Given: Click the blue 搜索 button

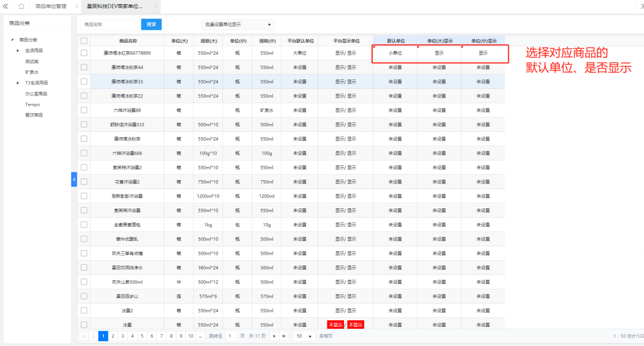Looking at the screenshot, I should click(x=151, y=24).
